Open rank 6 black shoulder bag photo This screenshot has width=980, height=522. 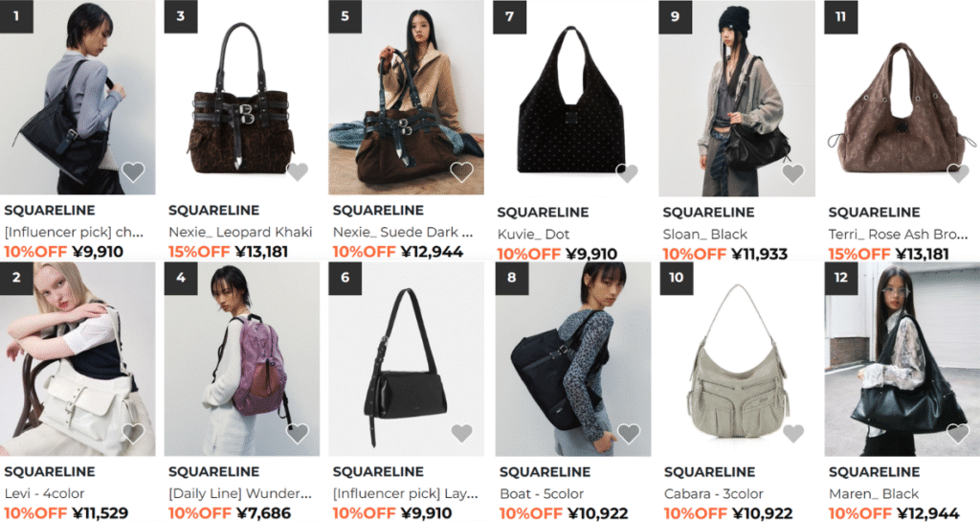tap(406, 359)
